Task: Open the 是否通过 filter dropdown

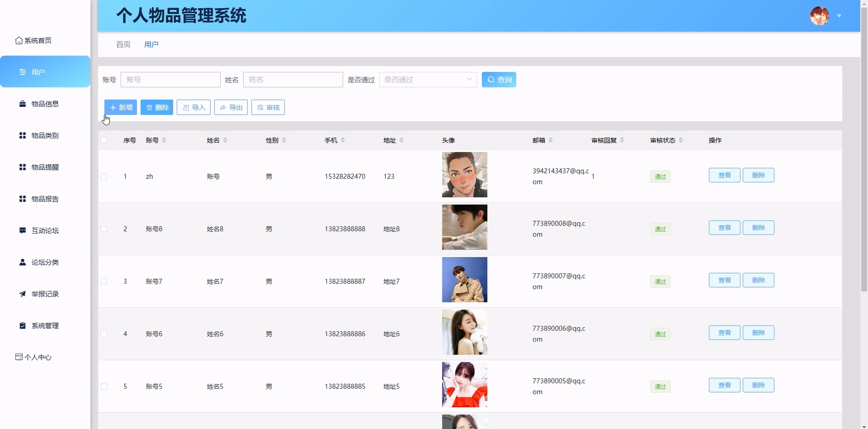Action: pos(428,80)
